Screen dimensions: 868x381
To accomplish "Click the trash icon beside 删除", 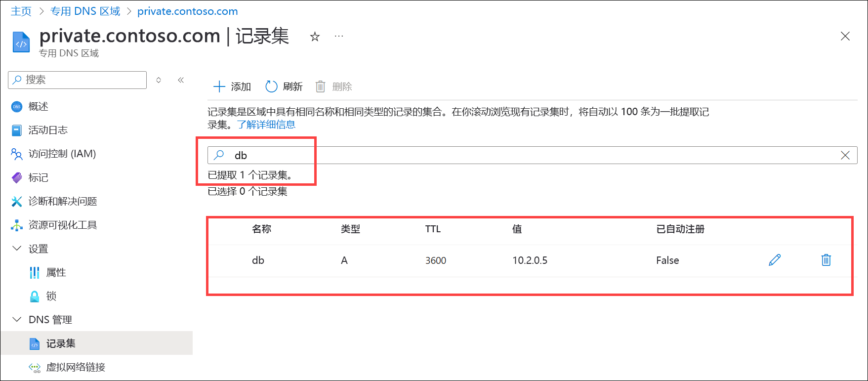I will [321, 87].
